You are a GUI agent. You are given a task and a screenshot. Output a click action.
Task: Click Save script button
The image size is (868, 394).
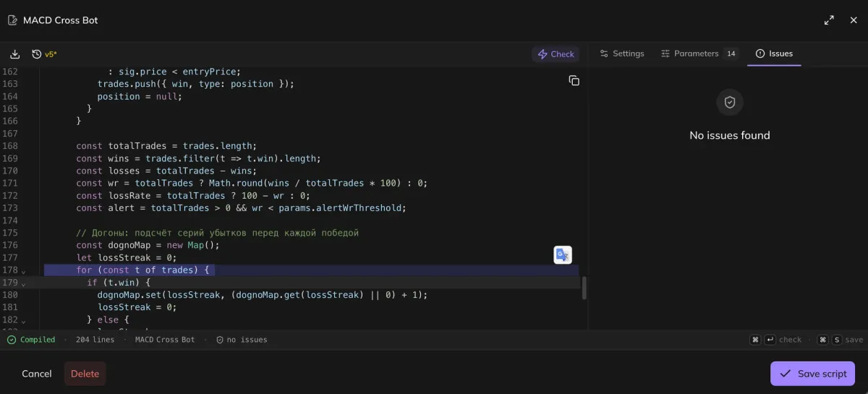click(x=813, y=374)
